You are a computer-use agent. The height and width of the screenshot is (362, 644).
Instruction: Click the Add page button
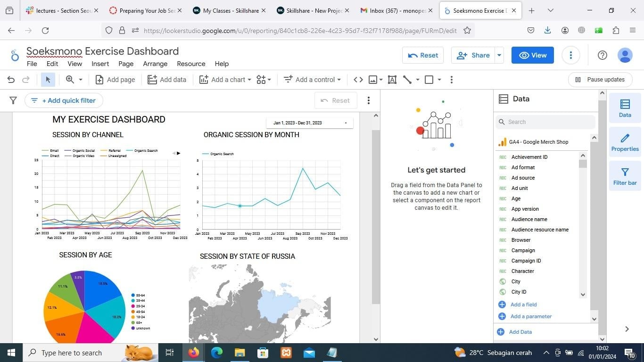point(115,80)
